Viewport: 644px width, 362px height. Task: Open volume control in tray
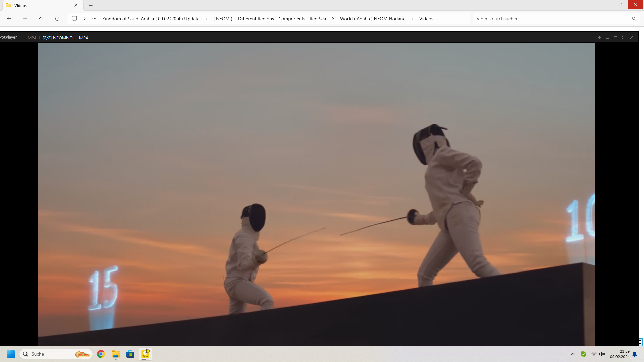coord(602,354)
